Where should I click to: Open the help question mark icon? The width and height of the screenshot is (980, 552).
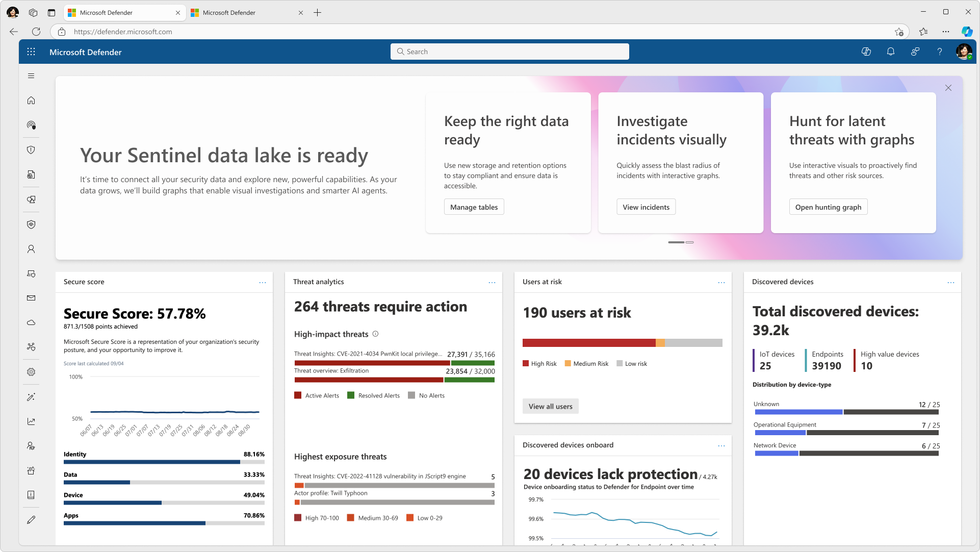[x=939, y=52]
